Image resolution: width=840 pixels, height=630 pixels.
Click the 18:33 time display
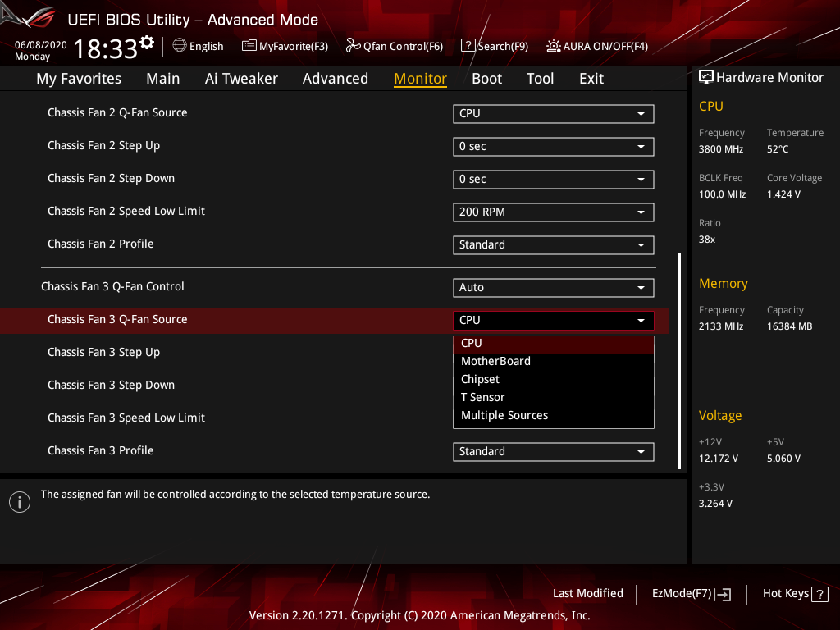(x=106, y=48)
